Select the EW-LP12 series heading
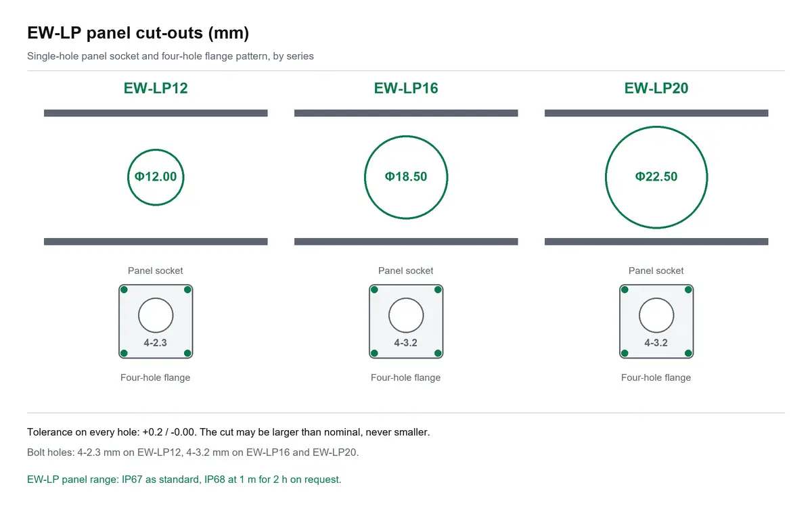The width and height of the screenshot is (812, 514). [x=156, y=88]
